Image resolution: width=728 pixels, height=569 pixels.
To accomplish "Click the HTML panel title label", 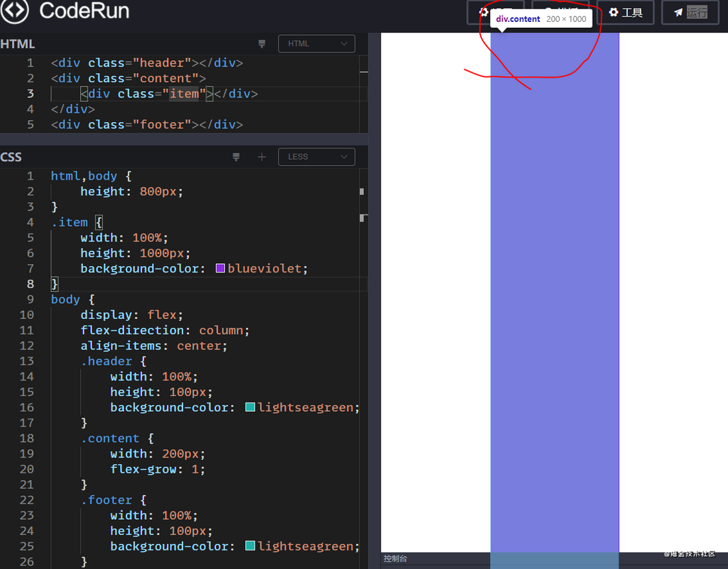I will (x=18, y=44).
